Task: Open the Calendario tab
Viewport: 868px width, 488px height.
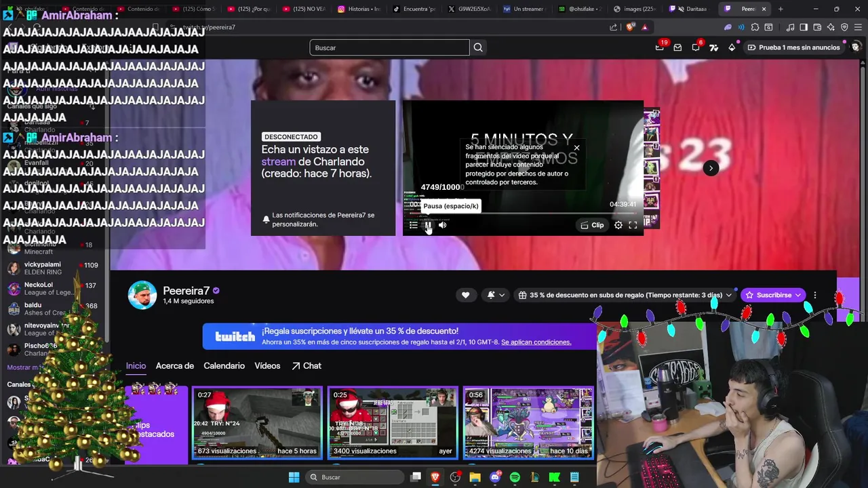Action: click(x=224, y=366)
